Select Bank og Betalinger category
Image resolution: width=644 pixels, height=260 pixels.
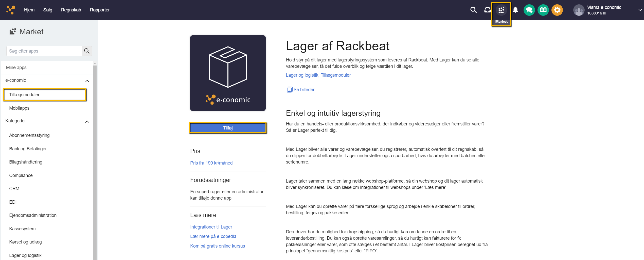28,149
